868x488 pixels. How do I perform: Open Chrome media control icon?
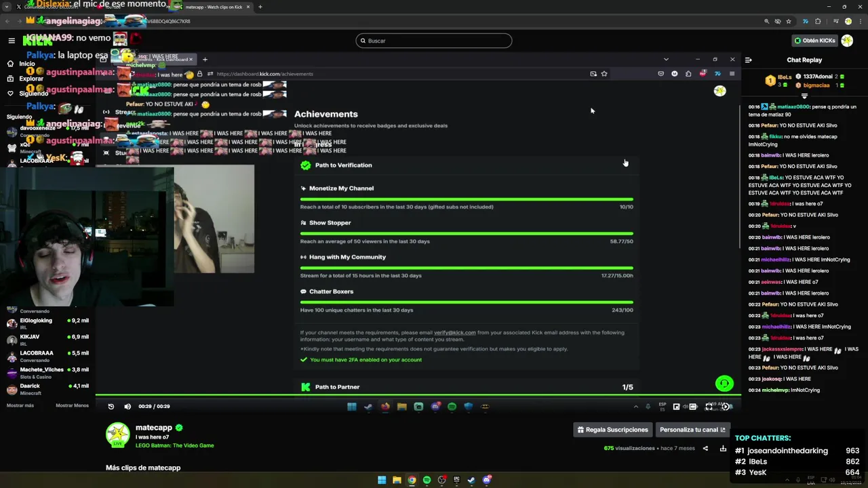pyautogui.click(x=835, y=21)
